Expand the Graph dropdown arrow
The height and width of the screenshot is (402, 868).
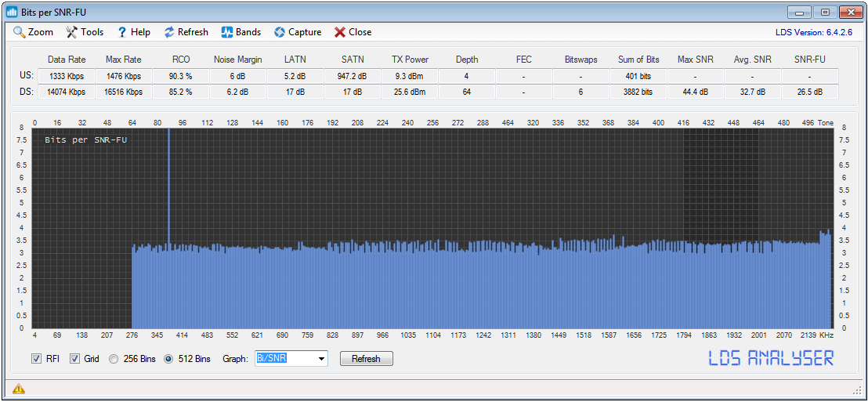(320, 359)
